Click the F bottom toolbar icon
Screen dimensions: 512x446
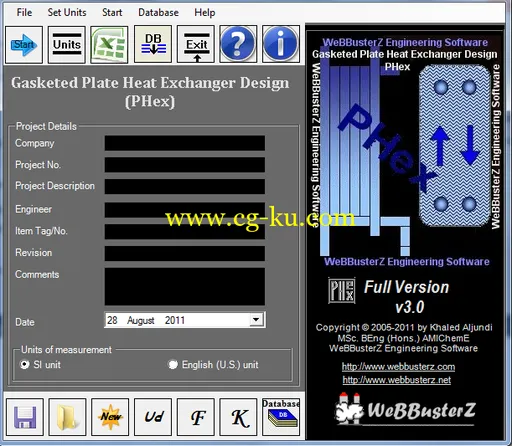click(x=196, y=417)
